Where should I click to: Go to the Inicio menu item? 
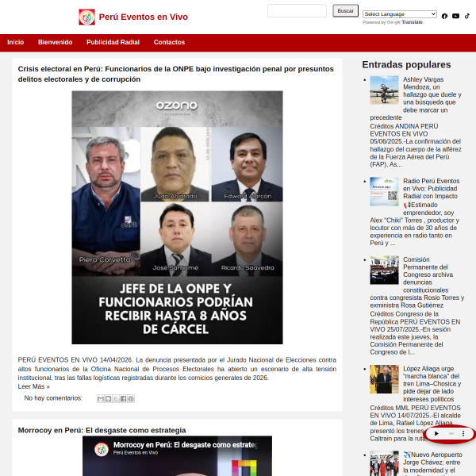pyautogui.click(x=16, y=42)
